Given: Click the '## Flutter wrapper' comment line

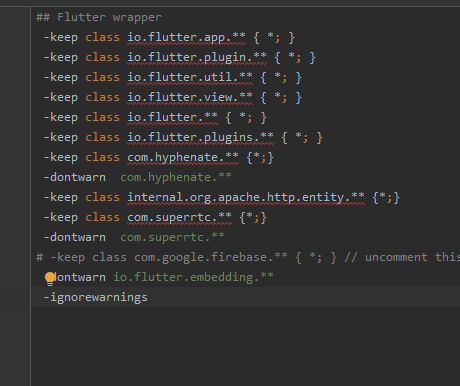Looking at the screenshot, I should tap(99, 17).
